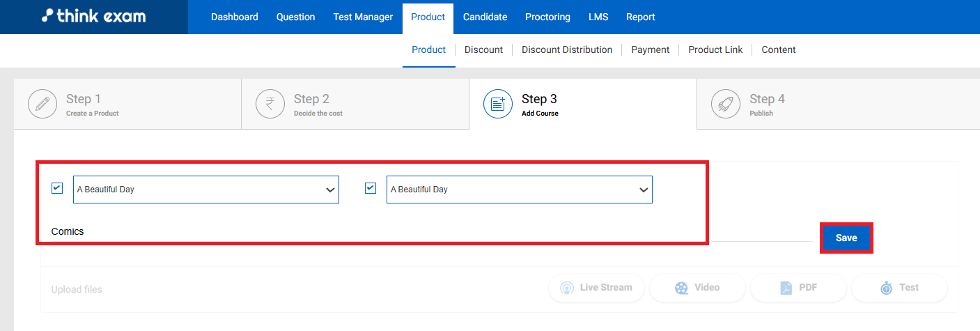
Task: Open the Proctoring menu
Action: coord(547,17)
